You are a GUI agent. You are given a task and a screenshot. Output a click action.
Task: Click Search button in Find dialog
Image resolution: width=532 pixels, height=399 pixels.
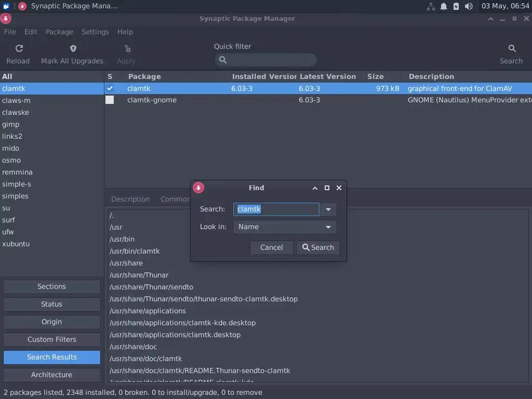pyautogui.click(x=318, y=248)
